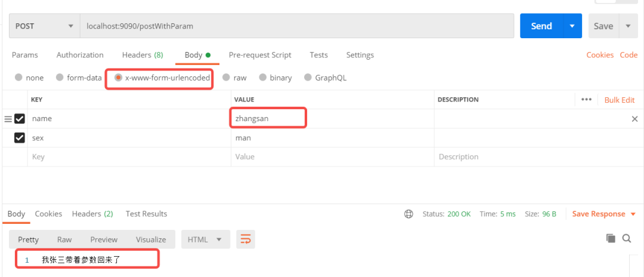This screenshot has width=644, height=277.
Task: Click the Size 96 B indicator
Action: click(540, 214)
